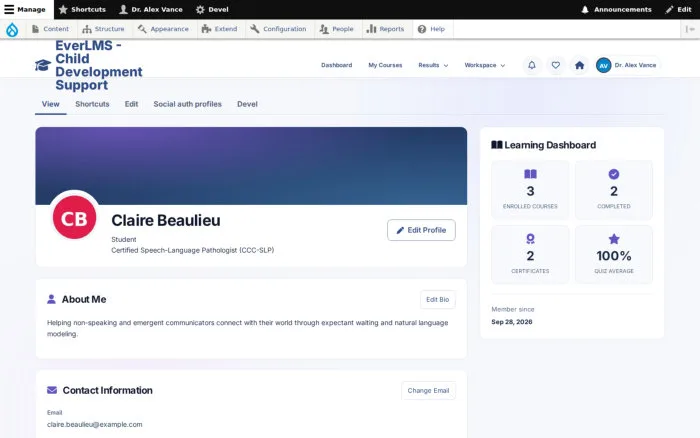Click the Edit Bio button
The width and height of the screenshot is (700, 438).
[x=438, y=300]
